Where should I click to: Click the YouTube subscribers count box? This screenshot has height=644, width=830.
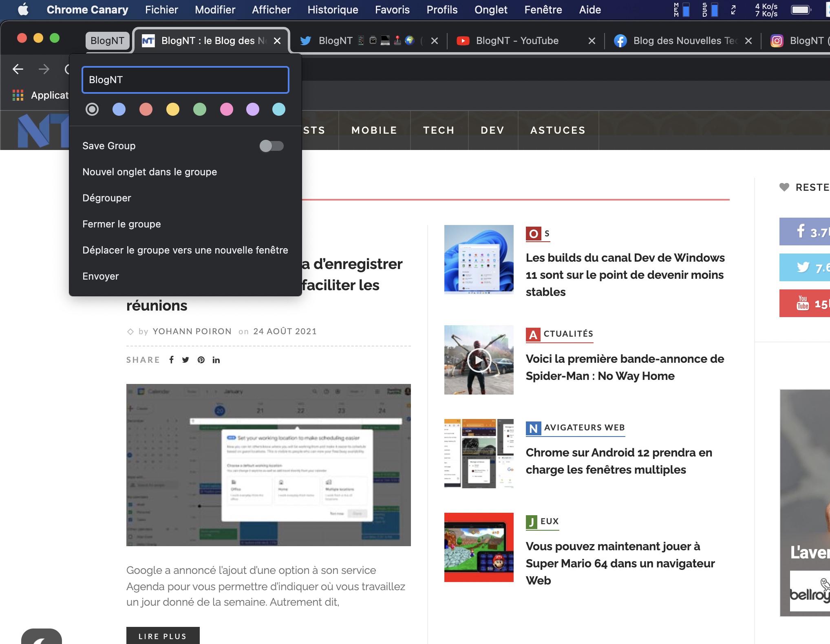pos(805,303)
